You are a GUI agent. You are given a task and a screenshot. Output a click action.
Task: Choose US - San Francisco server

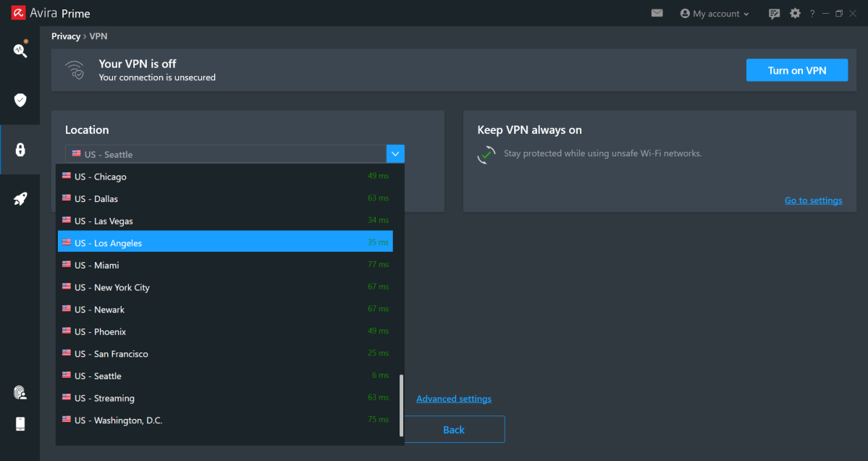225,353
